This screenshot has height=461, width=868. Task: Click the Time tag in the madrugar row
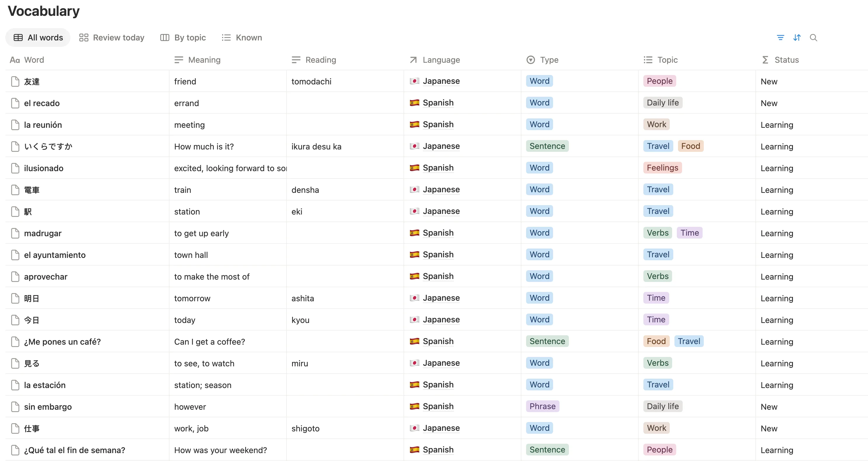(x=689, y=233)
